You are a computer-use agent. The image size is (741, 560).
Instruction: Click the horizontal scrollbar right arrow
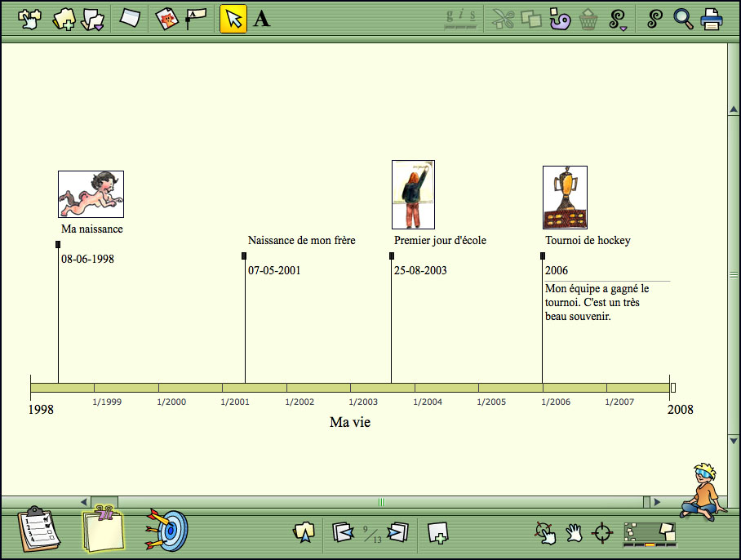[x=657, y=502]
